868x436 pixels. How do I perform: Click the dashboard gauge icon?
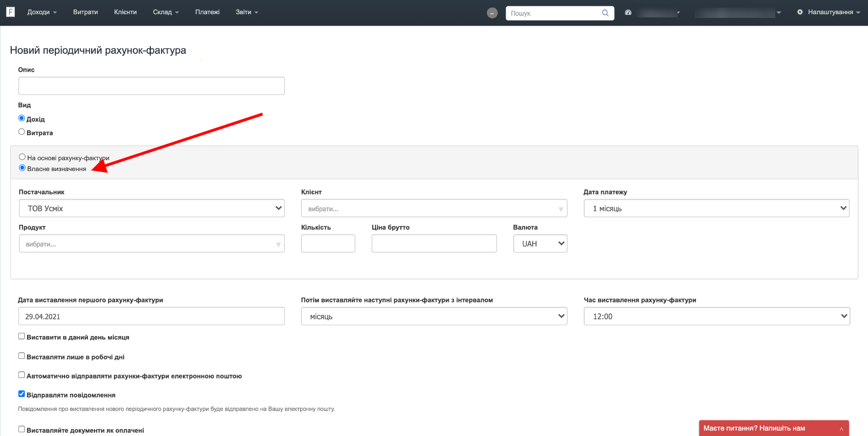pyautogui.click(x=628, y=12)
